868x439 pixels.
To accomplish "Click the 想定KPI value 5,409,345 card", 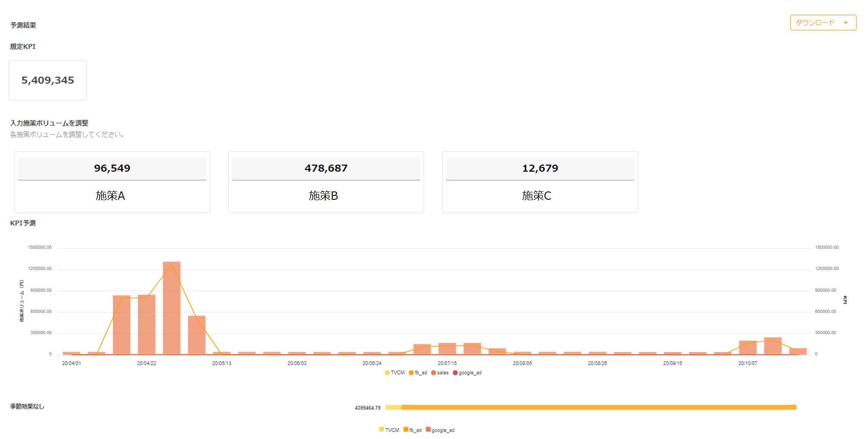I will click(48, 80).
